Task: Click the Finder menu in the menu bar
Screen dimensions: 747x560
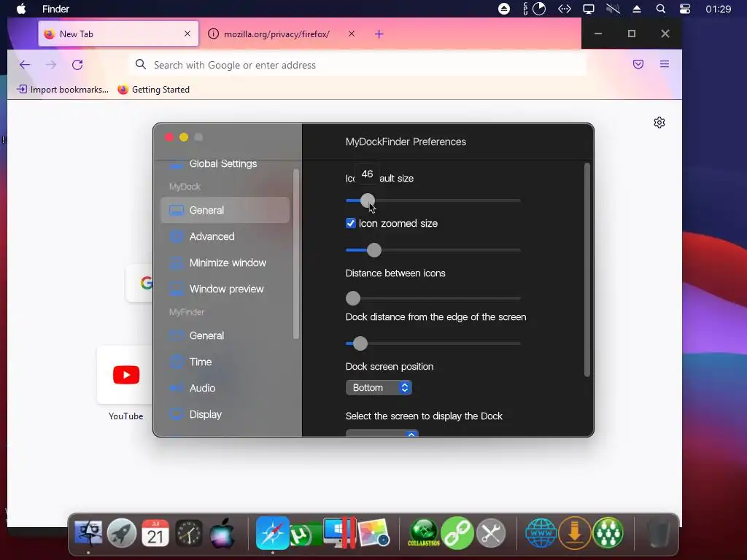Action: pyautogui.click(x=55, y=9)
